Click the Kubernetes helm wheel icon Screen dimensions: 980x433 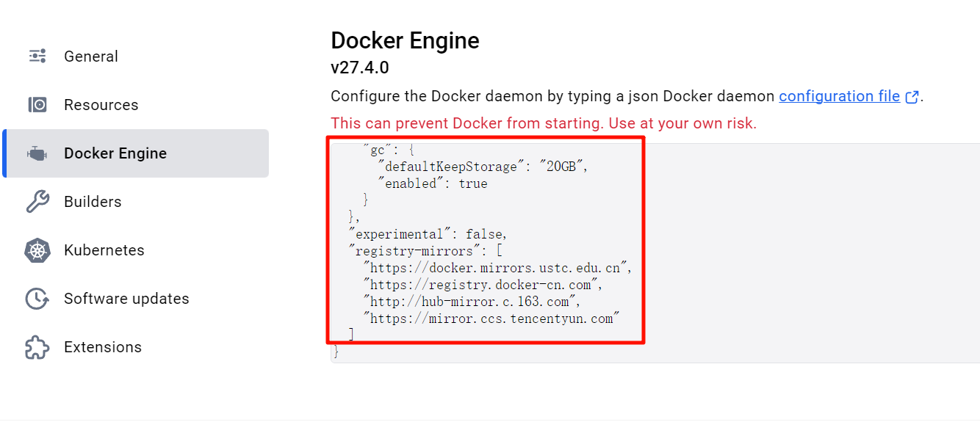click(37, 250)
